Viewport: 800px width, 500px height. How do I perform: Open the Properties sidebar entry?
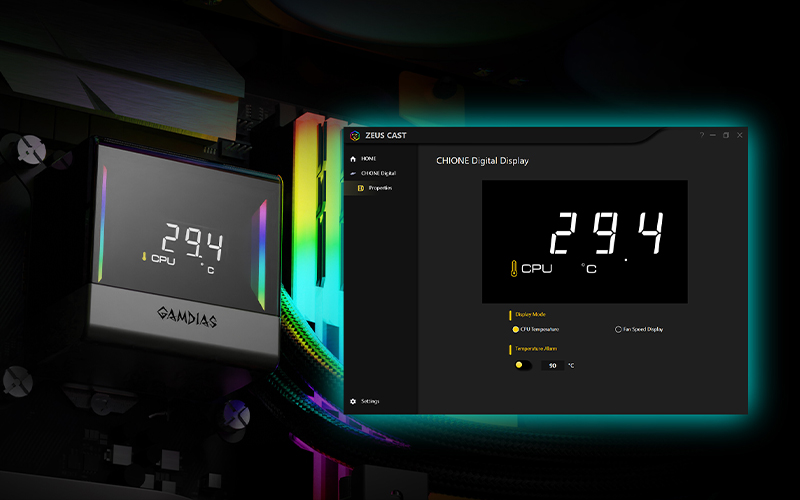click(x=375, y=188)
